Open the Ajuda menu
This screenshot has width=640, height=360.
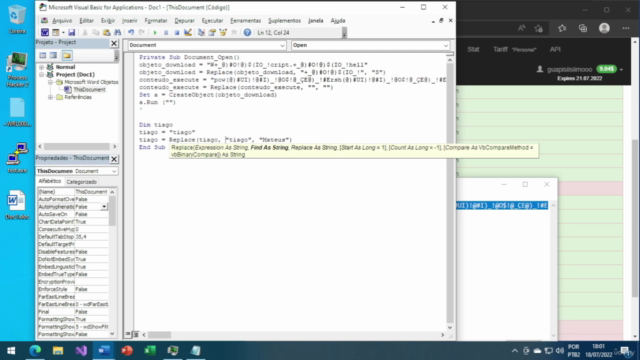pyautogui.click(x=338, y=20)
